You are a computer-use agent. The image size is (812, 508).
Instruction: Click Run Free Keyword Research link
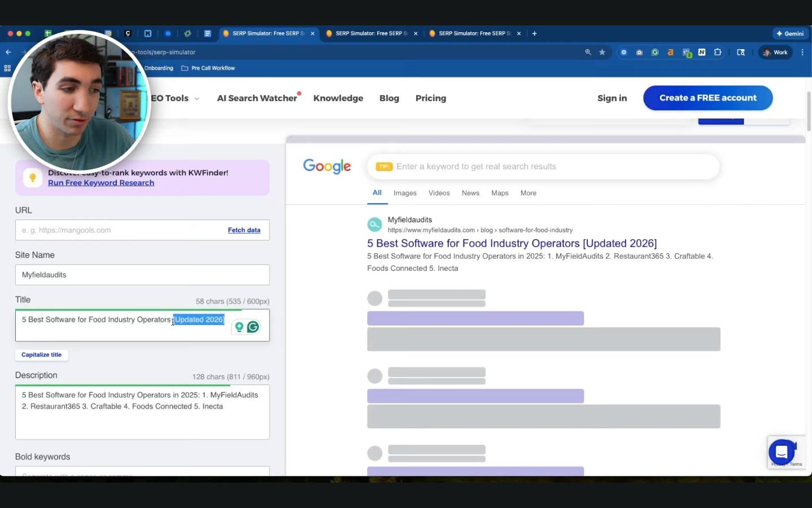click(x=101, y=183)
